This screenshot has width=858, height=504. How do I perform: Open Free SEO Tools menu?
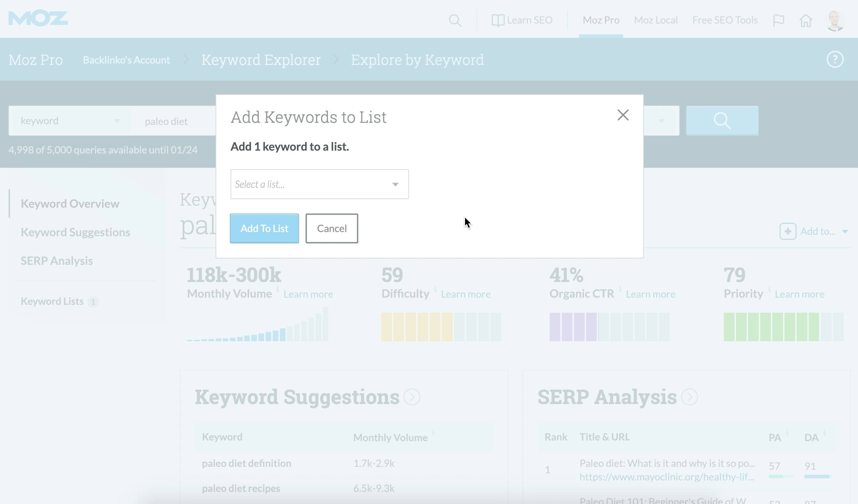pos(725,20)
